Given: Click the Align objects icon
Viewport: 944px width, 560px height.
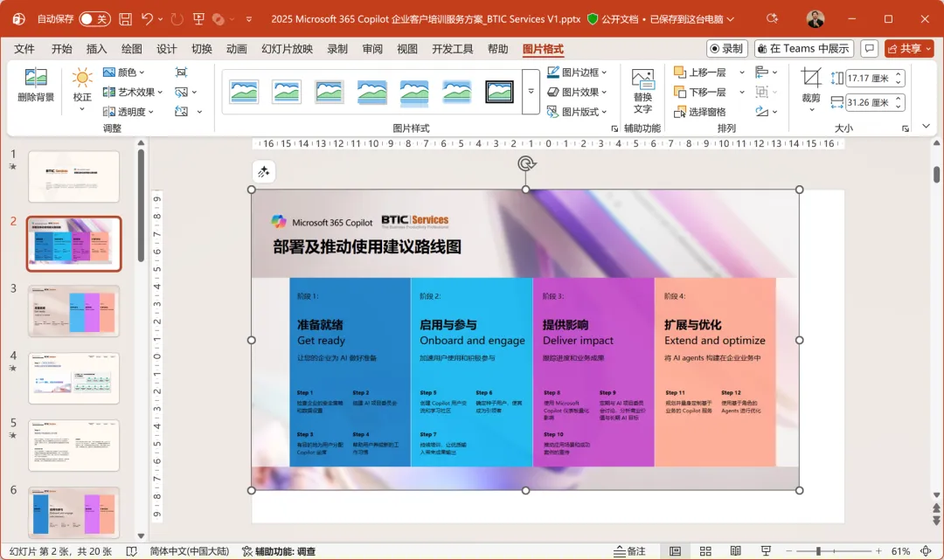Looking at the screenshot, I should click(x=761, y=73).
